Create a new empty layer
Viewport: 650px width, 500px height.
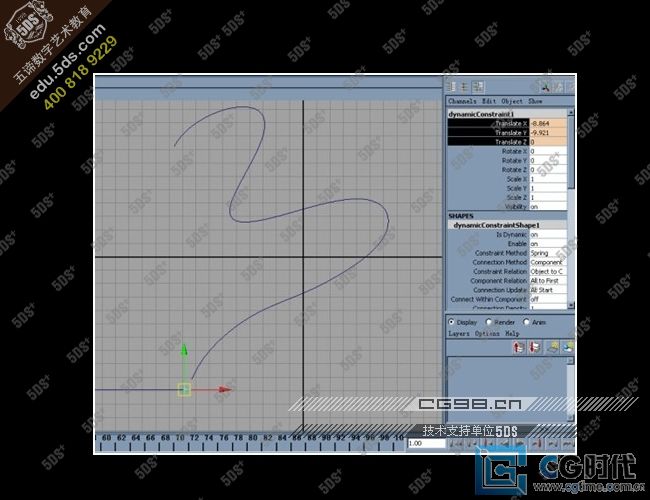(x=553, y=347)
